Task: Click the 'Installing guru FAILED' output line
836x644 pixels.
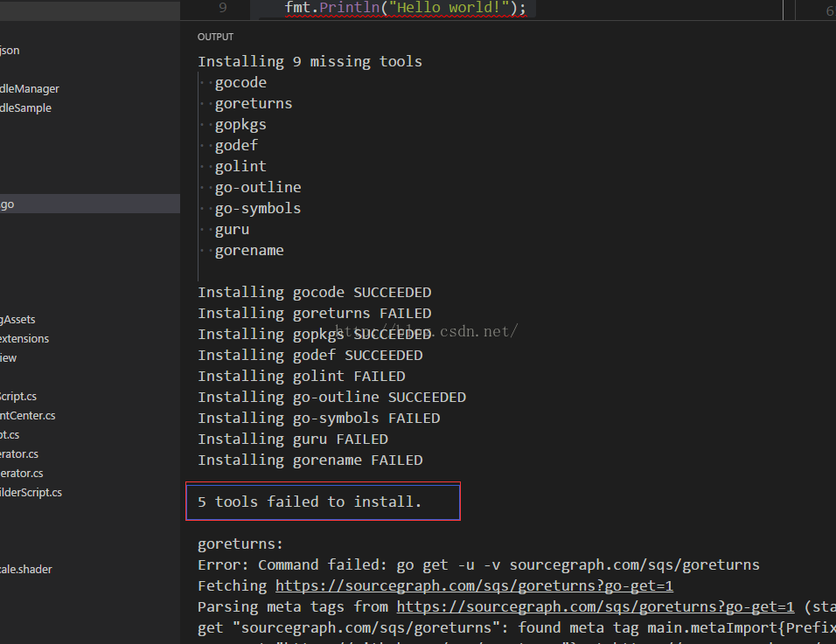Action: (292, 439)
